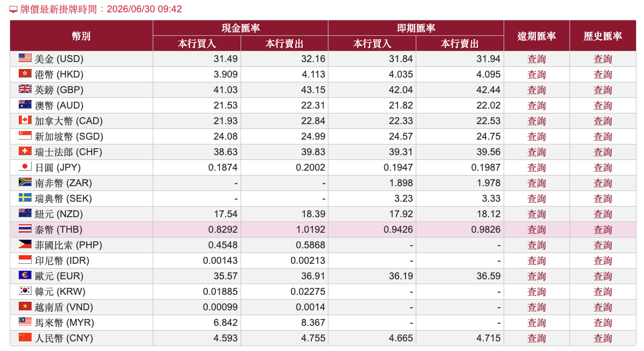Open 歷史匯率 查詢 for 美金 (USD)

(603, 59)
